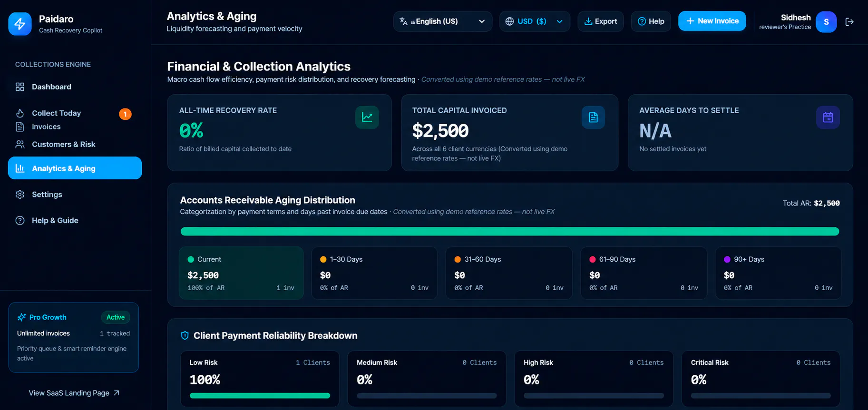868x410 pixels.
Task: Click the Average Days calendar icon
Action: (x=828, y=117)
